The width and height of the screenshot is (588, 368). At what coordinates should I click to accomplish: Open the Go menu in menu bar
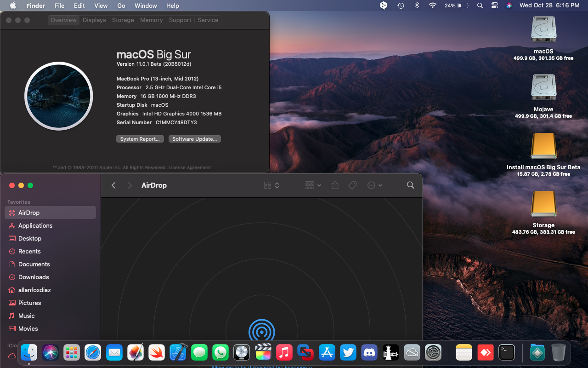[x=121, y=6]
